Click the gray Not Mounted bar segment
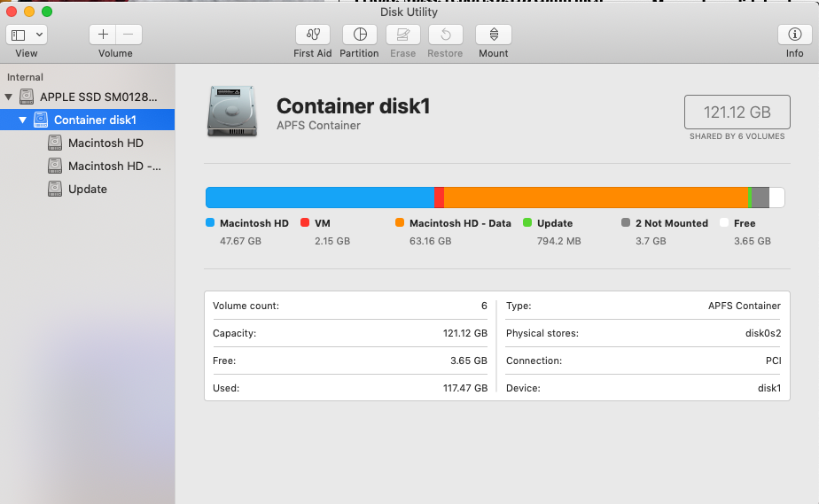819x504 pixels. pyautogui.click(x=760, y=198)
